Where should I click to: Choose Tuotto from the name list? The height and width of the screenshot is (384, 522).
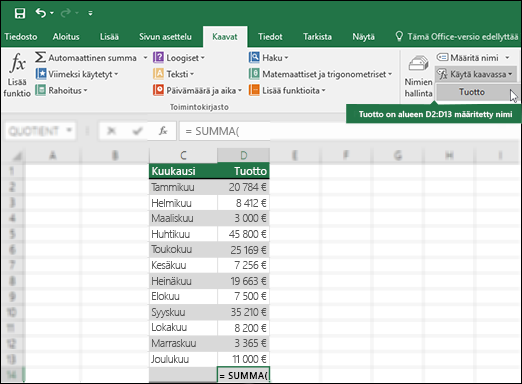(472, 92)
